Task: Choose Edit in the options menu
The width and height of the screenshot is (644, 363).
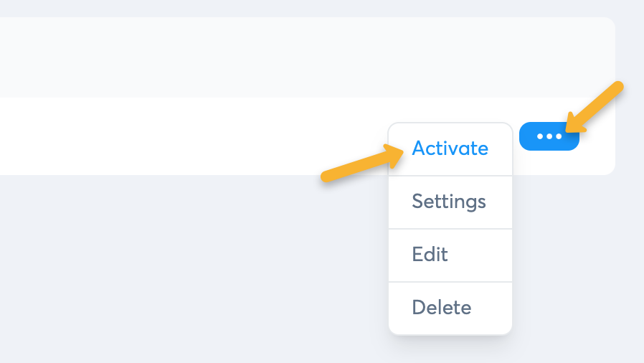Action: [430, 255]
